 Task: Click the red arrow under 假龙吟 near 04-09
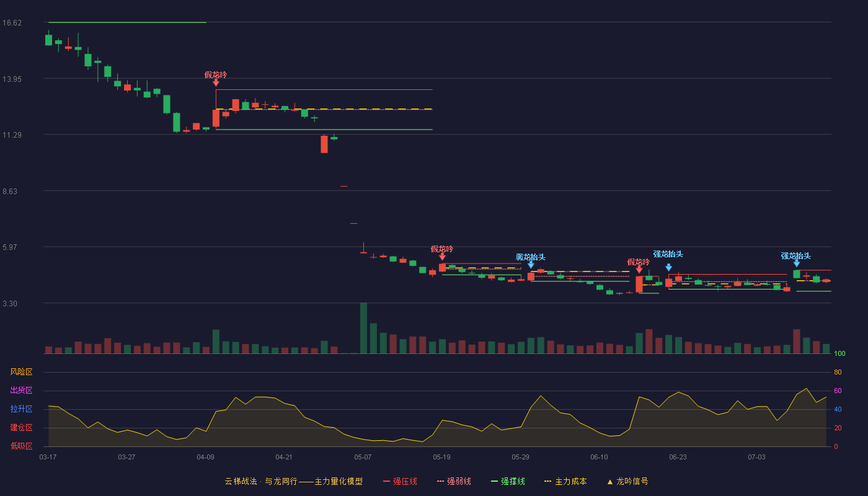pyautogui.click(x=216, y=82)
